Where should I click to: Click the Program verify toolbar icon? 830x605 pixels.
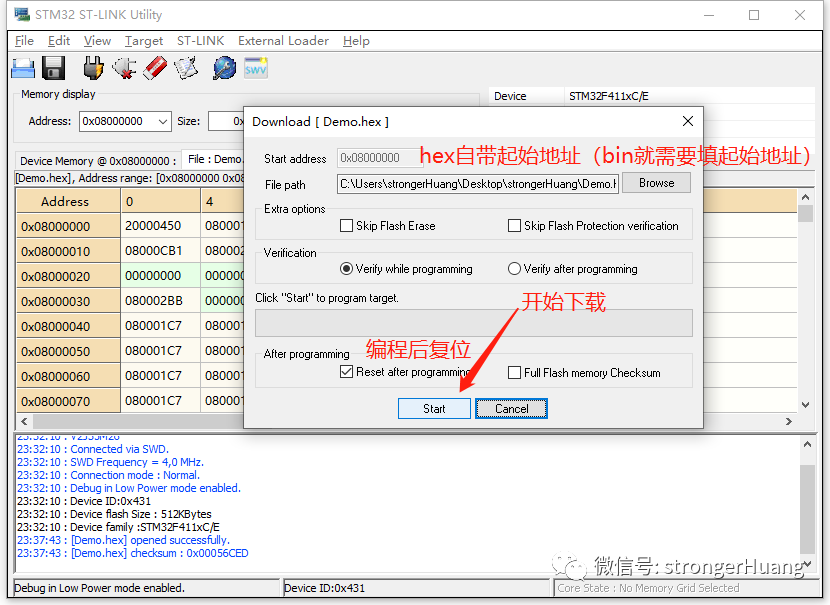186,68
